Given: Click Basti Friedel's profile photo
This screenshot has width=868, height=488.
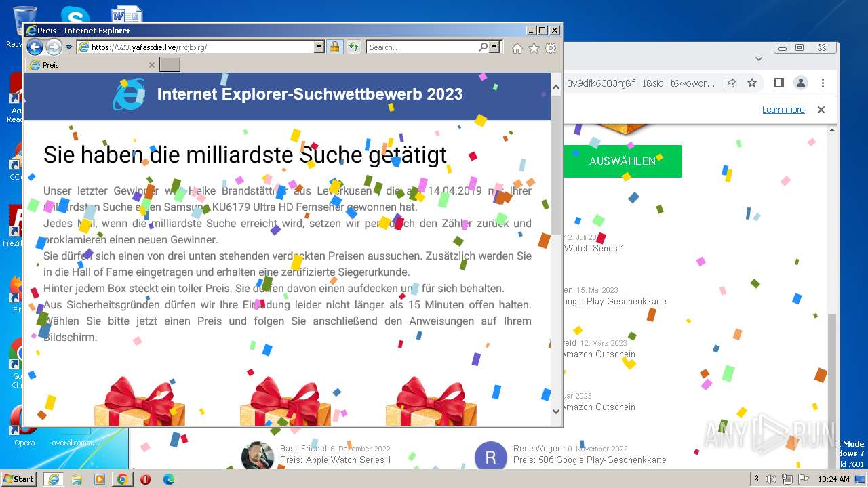Looking at the screenshot, I should (x=258, y=456).
